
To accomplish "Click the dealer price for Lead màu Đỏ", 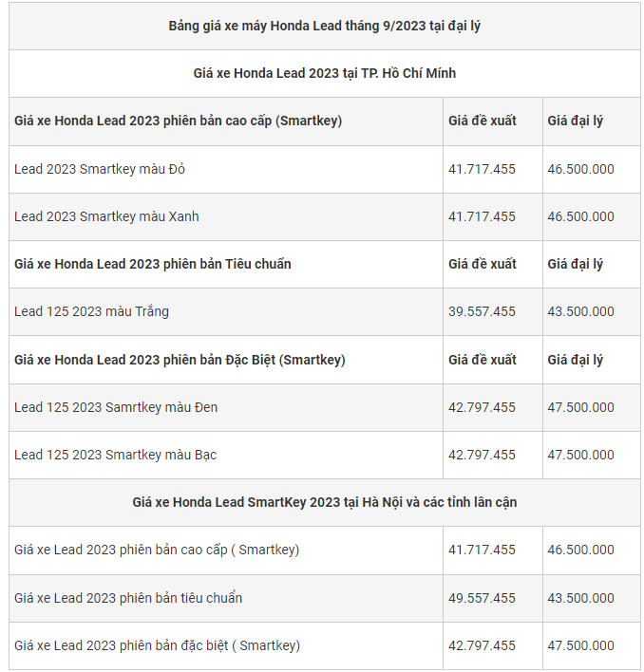I will 580,169.
